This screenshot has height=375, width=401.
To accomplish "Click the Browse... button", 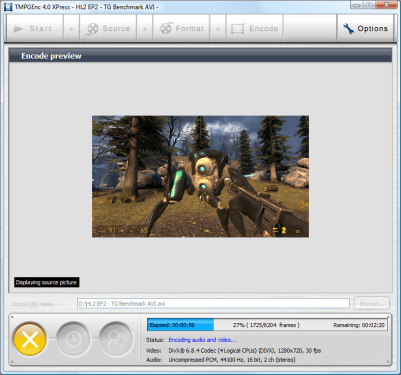I will coord(371,303).
